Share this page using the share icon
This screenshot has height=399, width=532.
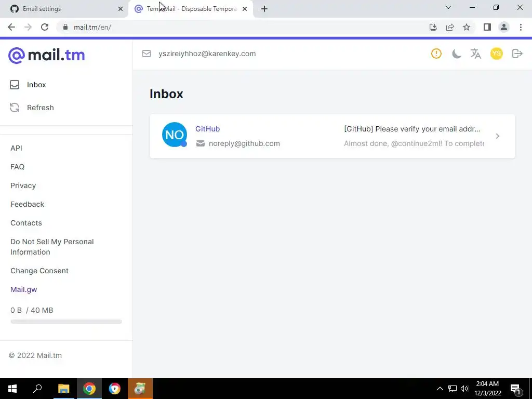[450, 27]
